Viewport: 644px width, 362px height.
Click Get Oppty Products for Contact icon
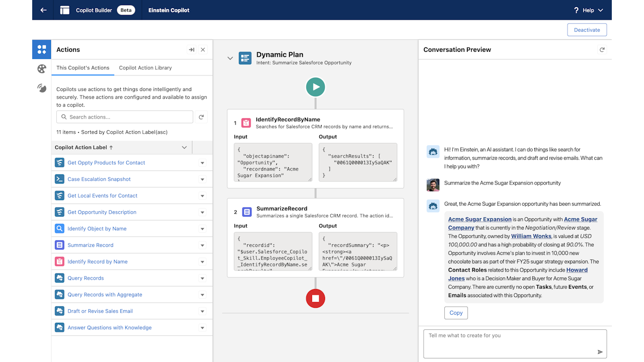pos(59,162)
